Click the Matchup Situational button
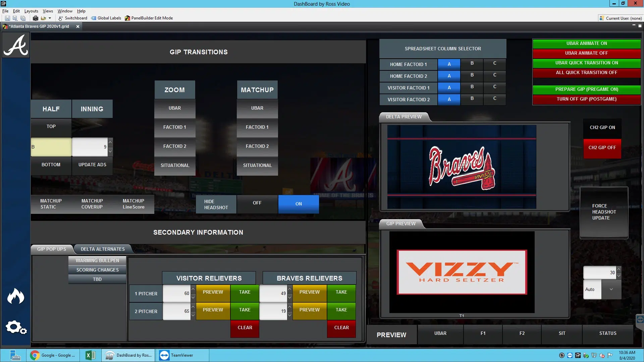Image resolution: width=644 pixels, height=362 pixels. point(257,166)
